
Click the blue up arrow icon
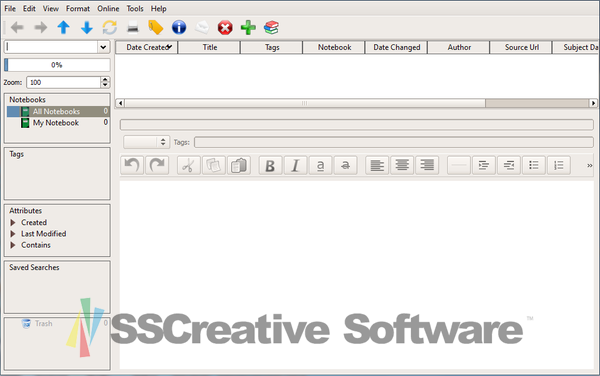coord(64,28)
